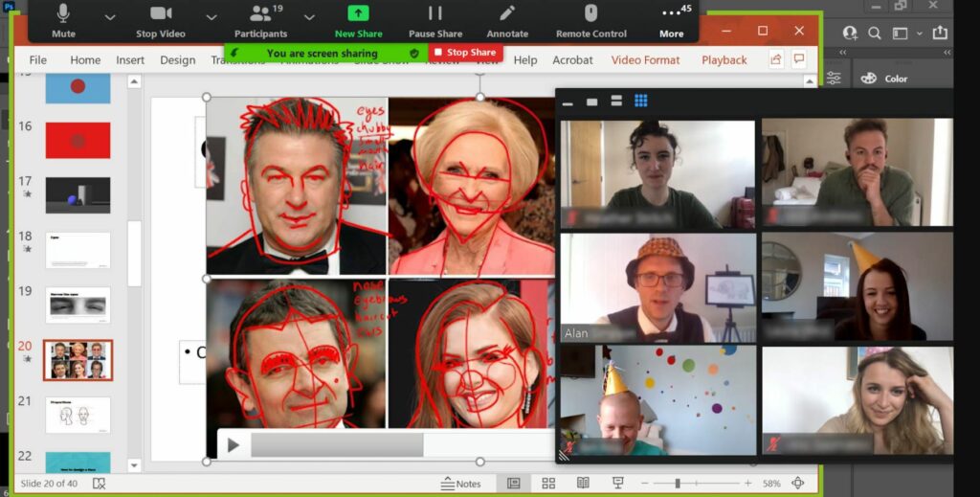Select slide 17 dark thumbnail
The height and width of the screenshot is (497, 980).
(78, 195)
